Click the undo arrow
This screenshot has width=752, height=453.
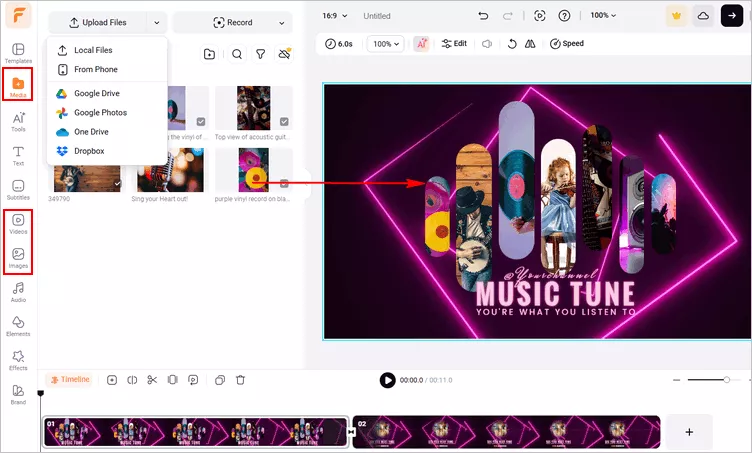[x=484, y=16]
